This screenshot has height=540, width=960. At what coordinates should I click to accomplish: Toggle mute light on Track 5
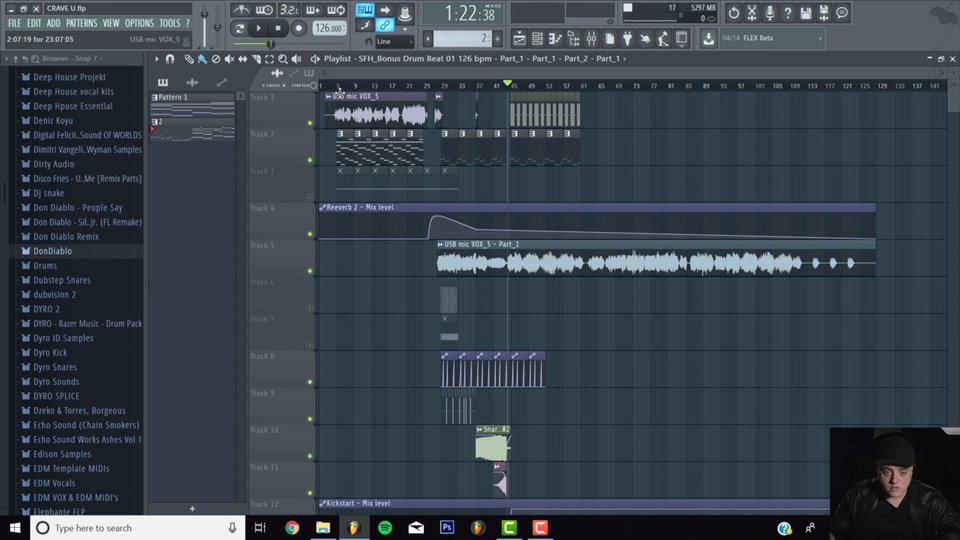point(310,271)
